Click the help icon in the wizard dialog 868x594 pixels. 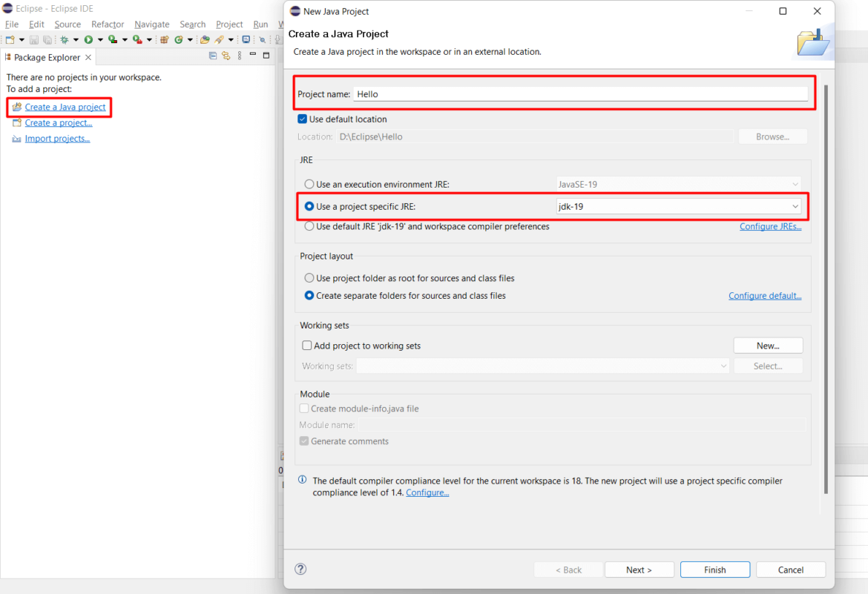point(300,569)
